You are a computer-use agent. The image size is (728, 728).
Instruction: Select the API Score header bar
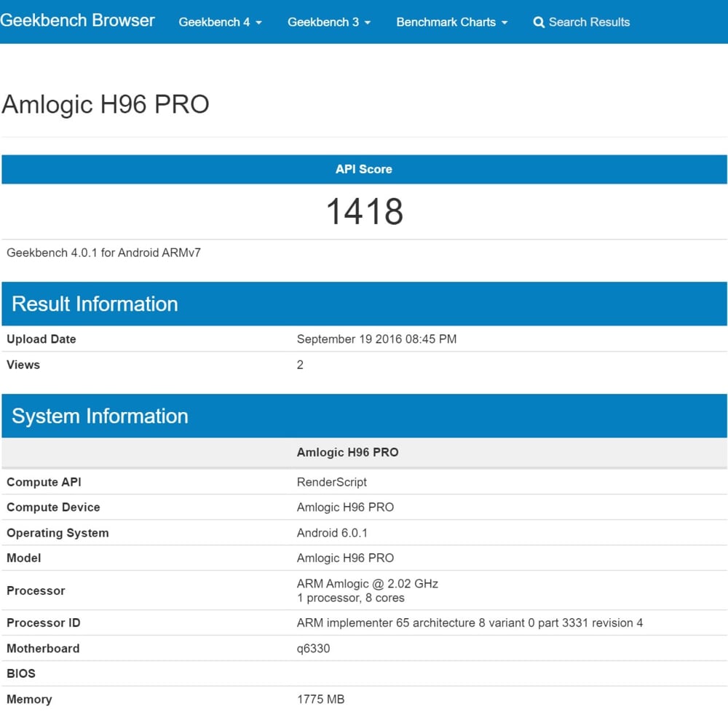click(x=364, y=169)
